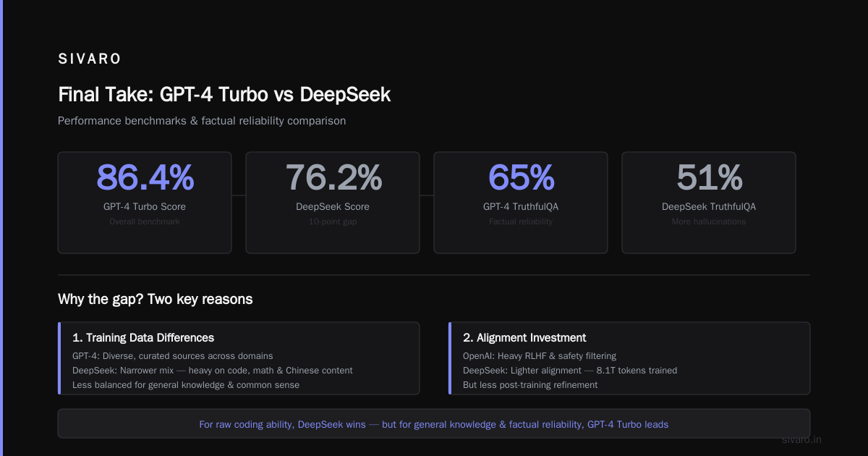Click the 'Why the gap?' section heading
Image resolution: width=868 pixels, height=456 pixels.
pyautogui.click(x=156, y=299)
